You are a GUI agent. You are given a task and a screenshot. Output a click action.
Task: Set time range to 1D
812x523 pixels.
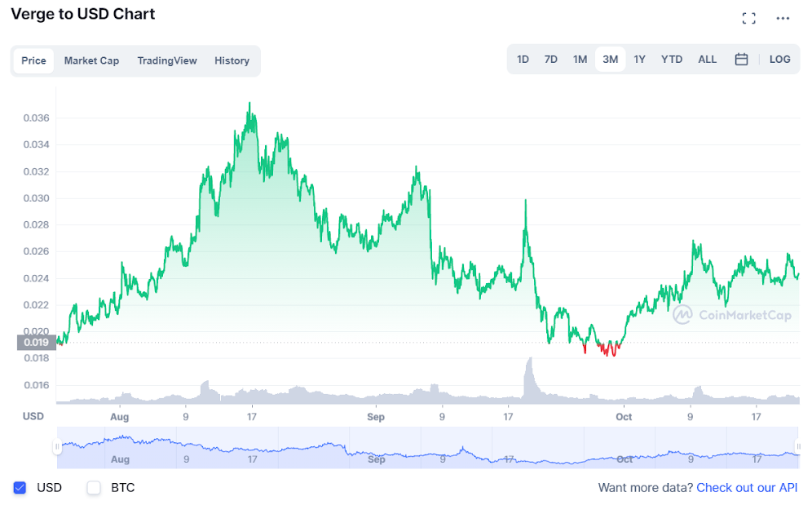click(x=523, y=60)
